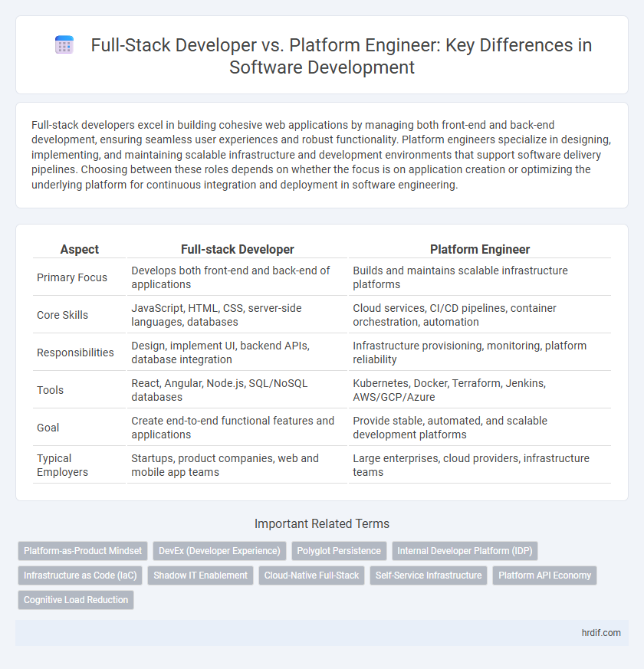
Task: Click the Cloud-Native Full-Stack tag
Action: pyautogui.click(x=311, y=576)
